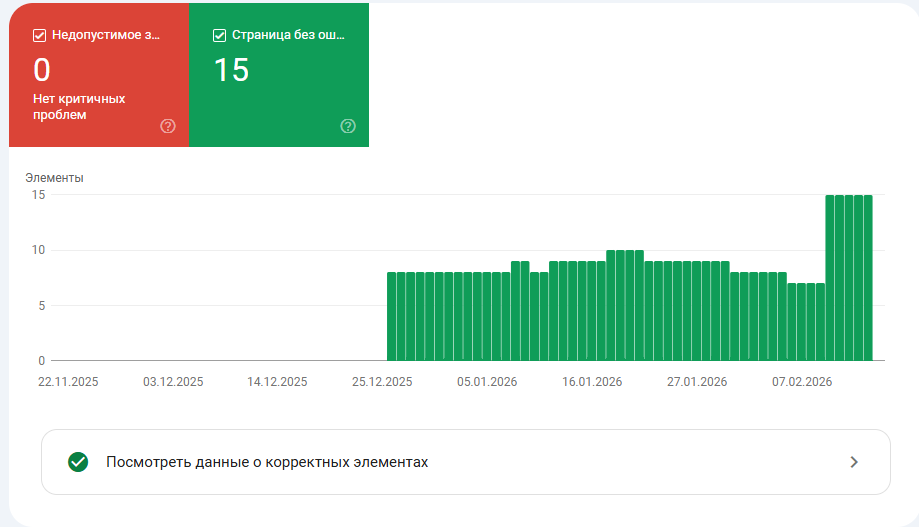Click the 22.11.2025 date label
Viewport: 919px width, 527px height.
coord(68,382)
